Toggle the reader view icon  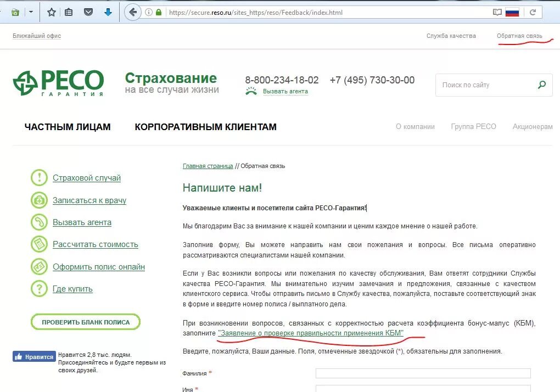497,13
